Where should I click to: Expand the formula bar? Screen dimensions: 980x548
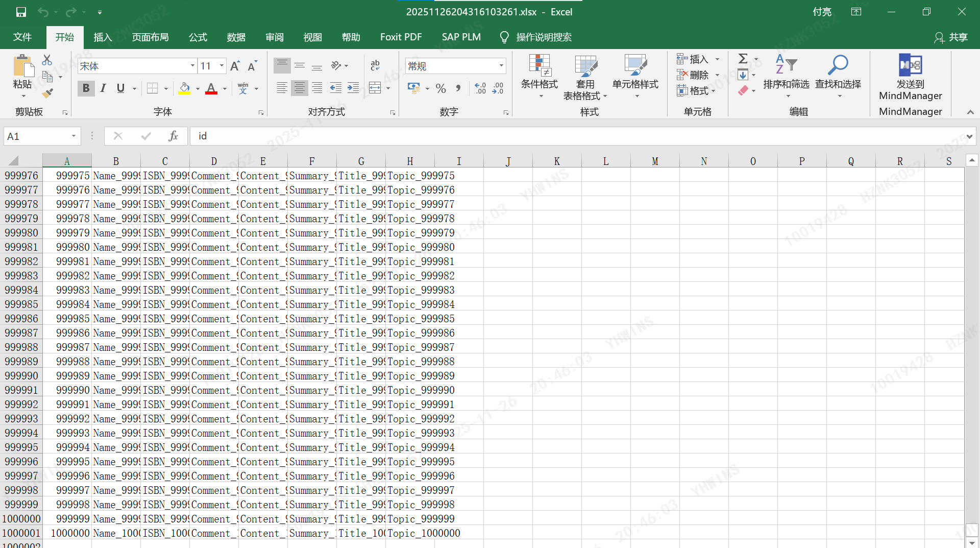pyautogui.click(x=969, y=136)
